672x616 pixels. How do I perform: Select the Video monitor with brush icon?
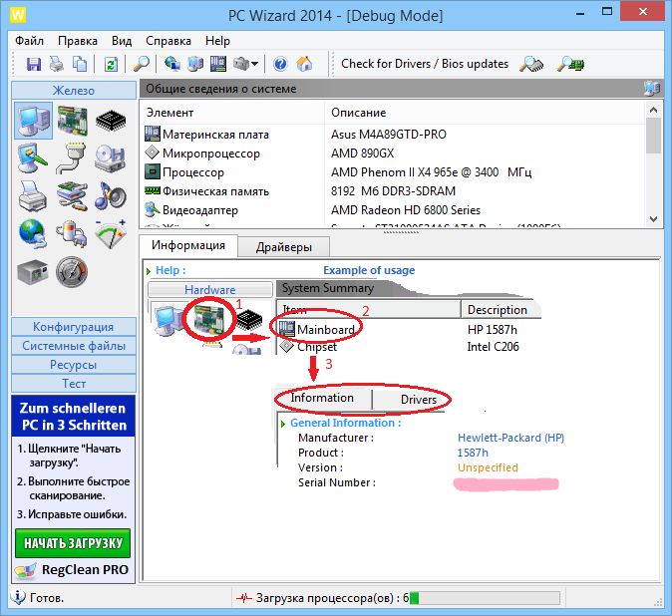(x=33, y=158)
